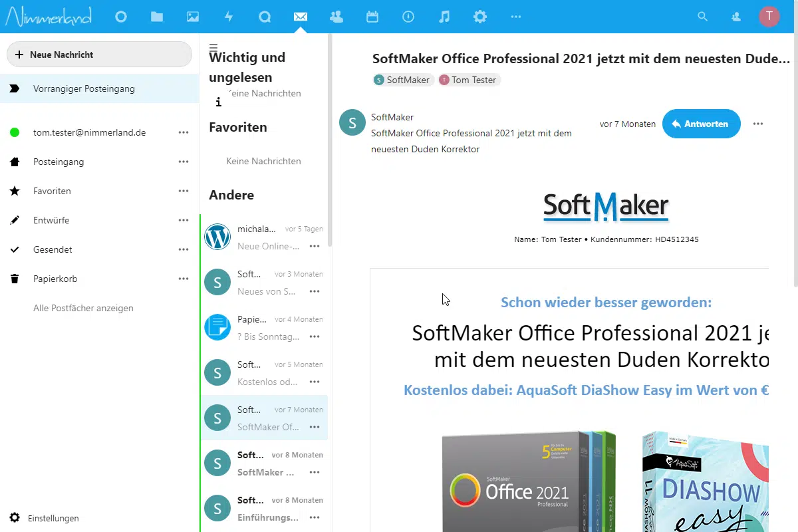Click the heading Schon wieder besser geworden:
Viewport: 798px width, 532px height.
point(606,303)
